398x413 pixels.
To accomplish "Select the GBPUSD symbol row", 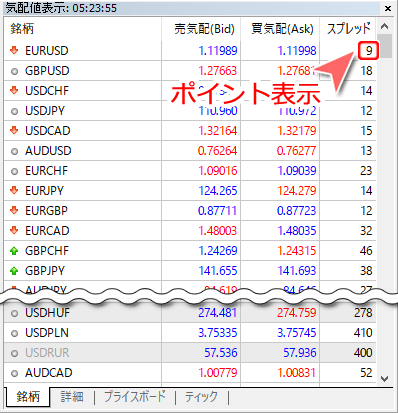I will click(190, 71).
